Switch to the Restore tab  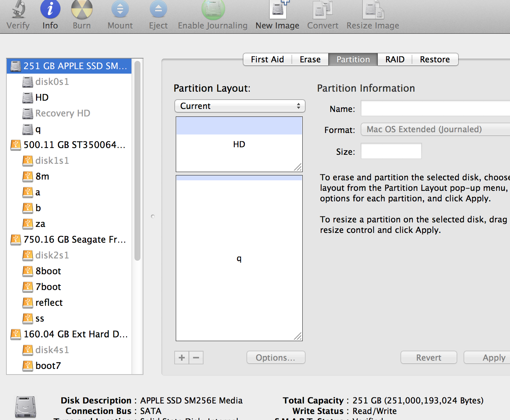(x=435, y=59)
